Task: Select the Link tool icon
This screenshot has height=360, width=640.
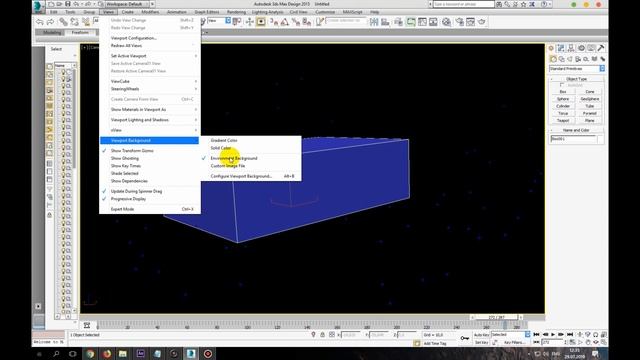Action: pos(63,22)
